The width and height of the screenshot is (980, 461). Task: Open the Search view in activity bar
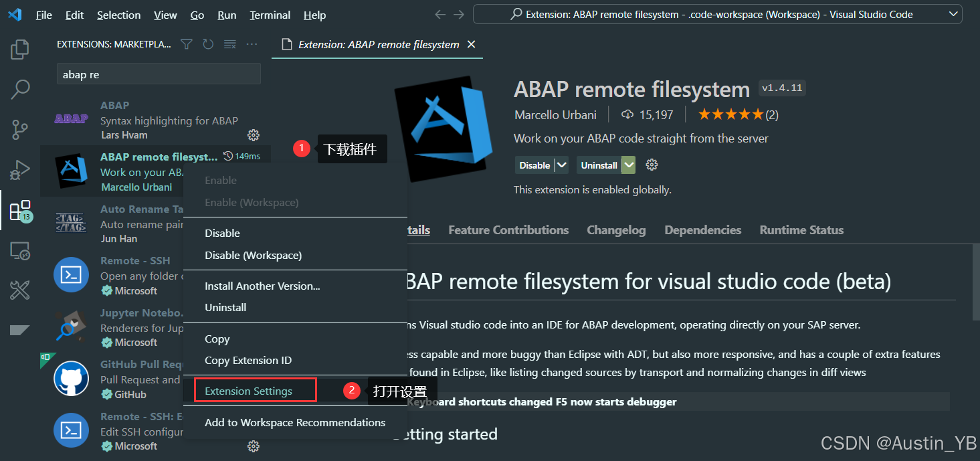tap(20, 90)
